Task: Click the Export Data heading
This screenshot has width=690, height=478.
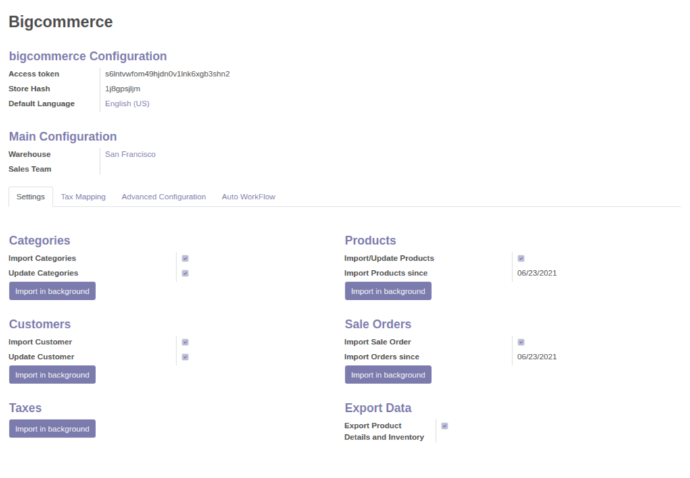Action: (378, 408)
